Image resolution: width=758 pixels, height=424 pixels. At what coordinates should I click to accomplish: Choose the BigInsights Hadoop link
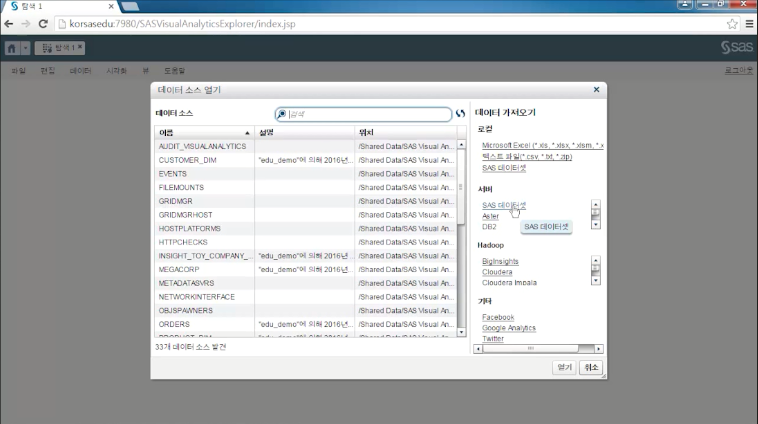point(500,262)
